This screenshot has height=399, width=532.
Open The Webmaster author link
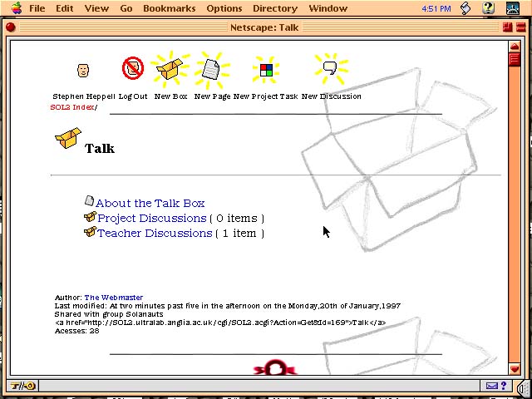[114, 298]
